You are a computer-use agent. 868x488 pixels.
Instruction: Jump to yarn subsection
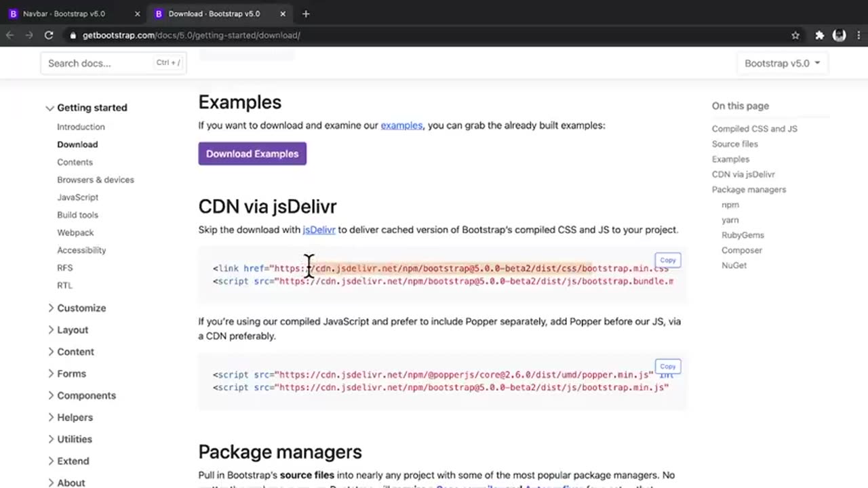pyautogui.click(x=730, y=220)
